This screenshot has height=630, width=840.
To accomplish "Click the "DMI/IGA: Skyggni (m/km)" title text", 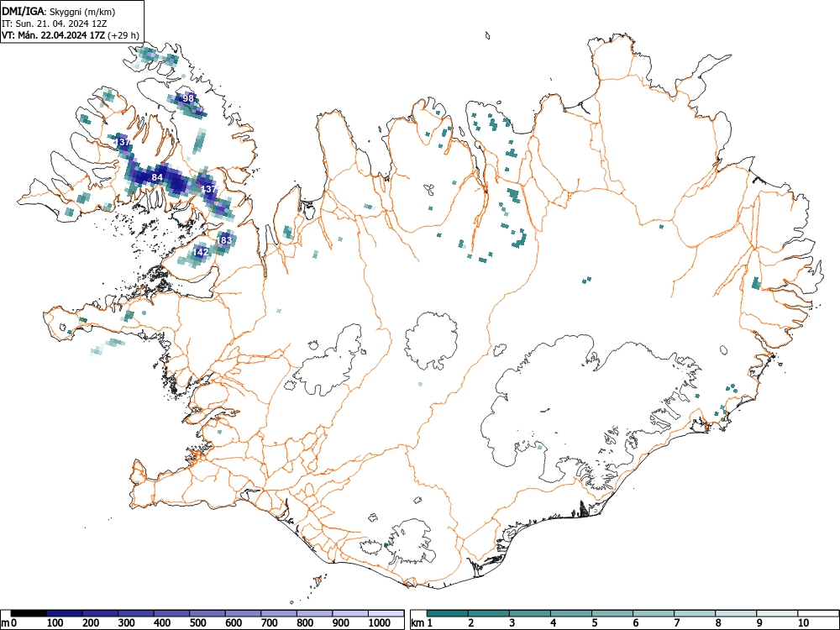I will tap(59, 12).
